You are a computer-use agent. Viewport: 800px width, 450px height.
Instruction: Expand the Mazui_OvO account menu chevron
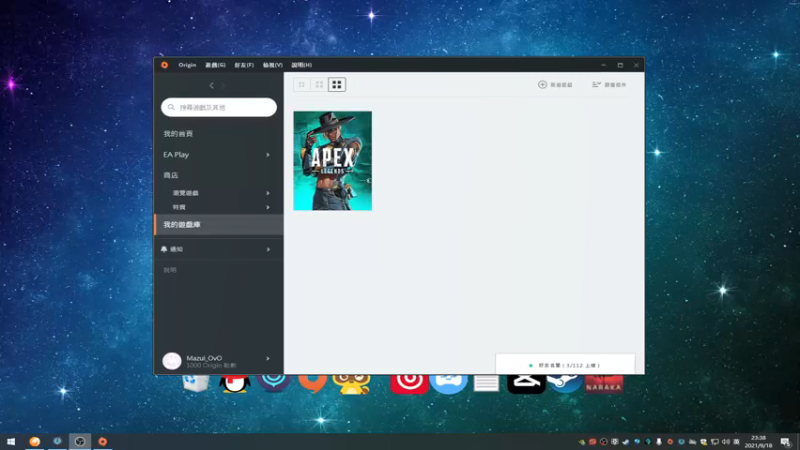coord(268,359)
